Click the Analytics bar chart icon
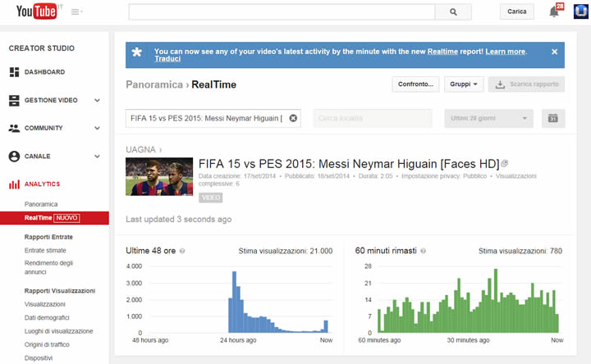This screenshot has height=364, width=591. (14, 184)
